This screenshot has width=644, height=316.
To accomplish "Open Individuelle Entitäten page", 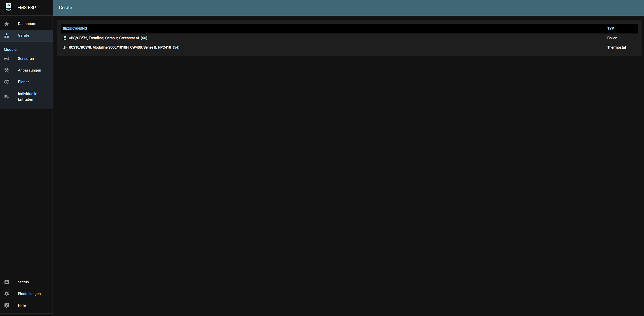I will (26, 97).
